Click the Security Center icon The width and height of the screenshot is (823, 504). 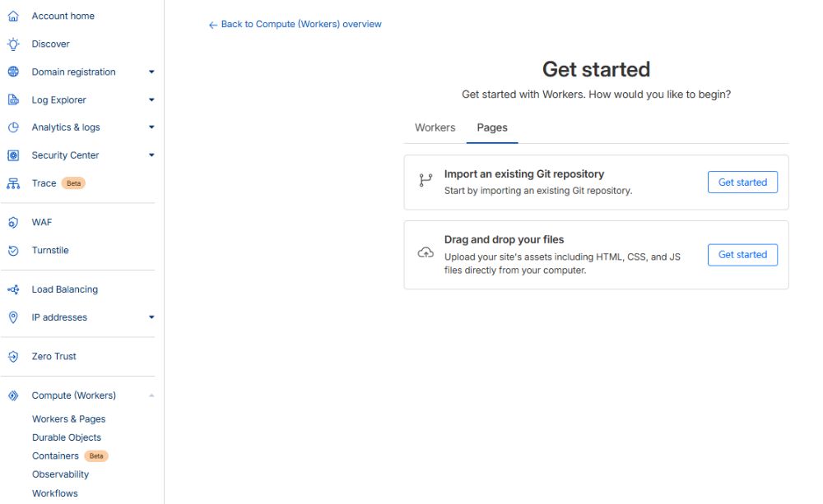point(13,155)
